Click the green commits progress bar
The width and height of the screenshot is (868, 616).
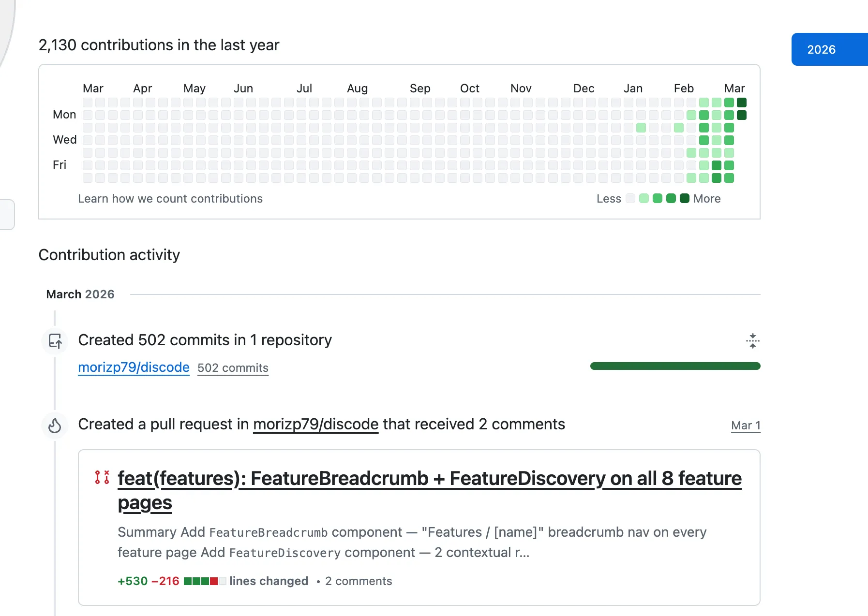[x=675, y=366]
